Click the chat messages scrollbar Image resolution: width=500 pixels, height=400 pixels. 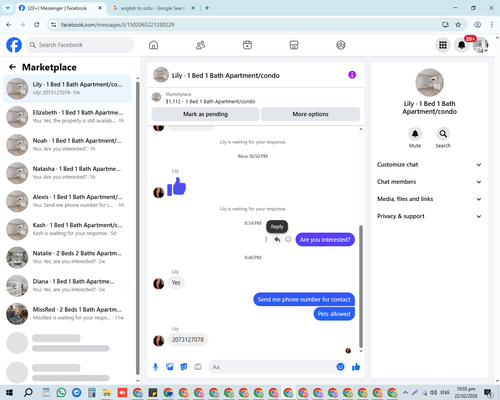point(361,287)
